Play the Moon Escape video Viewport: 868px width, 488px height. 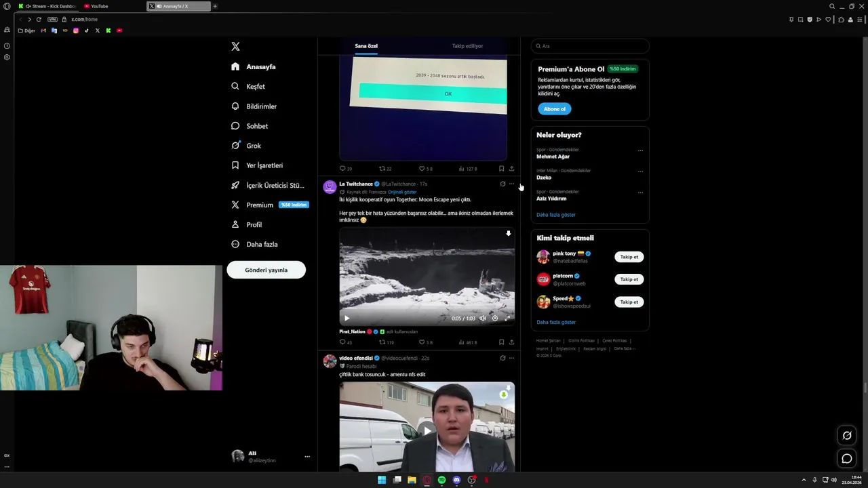click(347, 318)
